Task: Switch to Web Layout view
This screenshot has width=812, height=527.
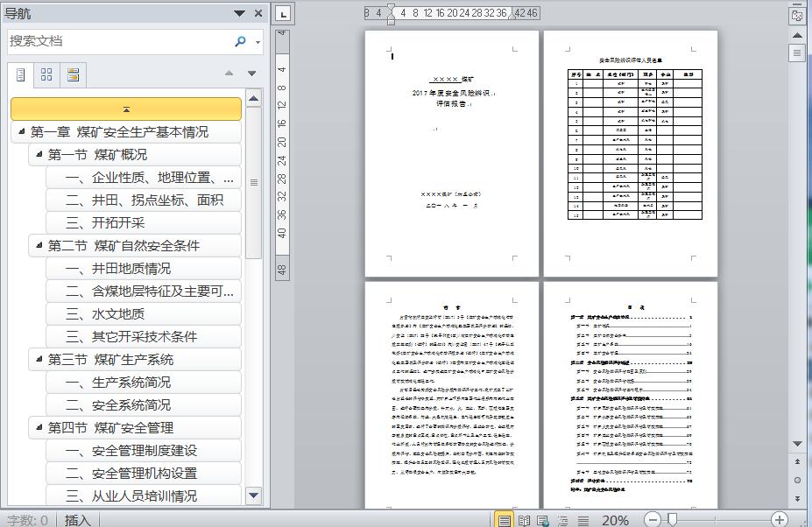Action: coord(543,520)
